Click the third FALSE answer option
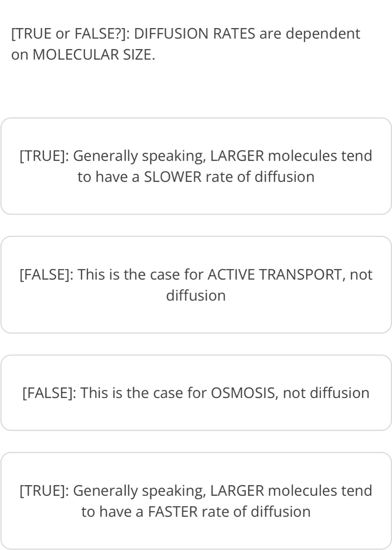 pos(196,393)
